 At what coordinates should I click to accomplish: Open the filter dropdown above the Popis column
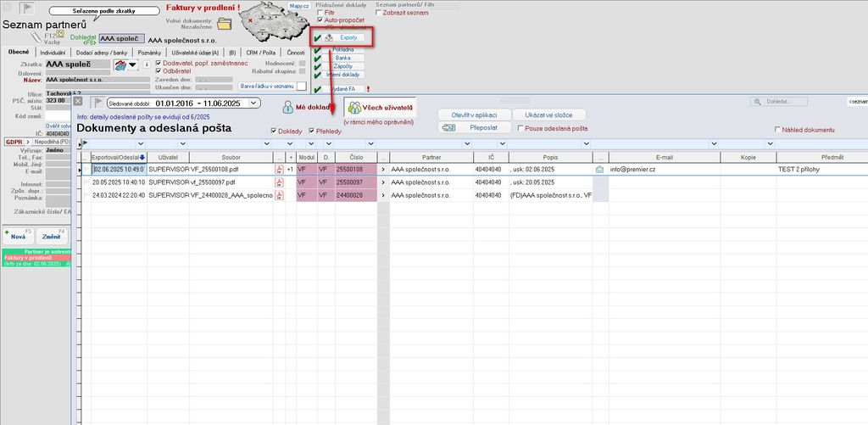point(587,144)
